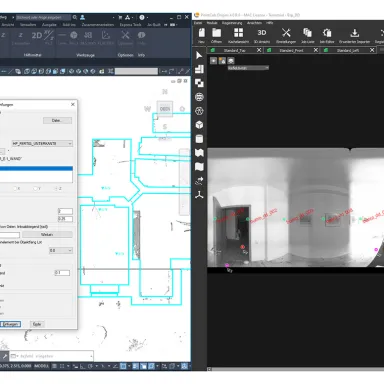The height and width of the screenshot is (384, 384).
Task: Click the Info icon in CAD ribbon
Action: (141, 35)
